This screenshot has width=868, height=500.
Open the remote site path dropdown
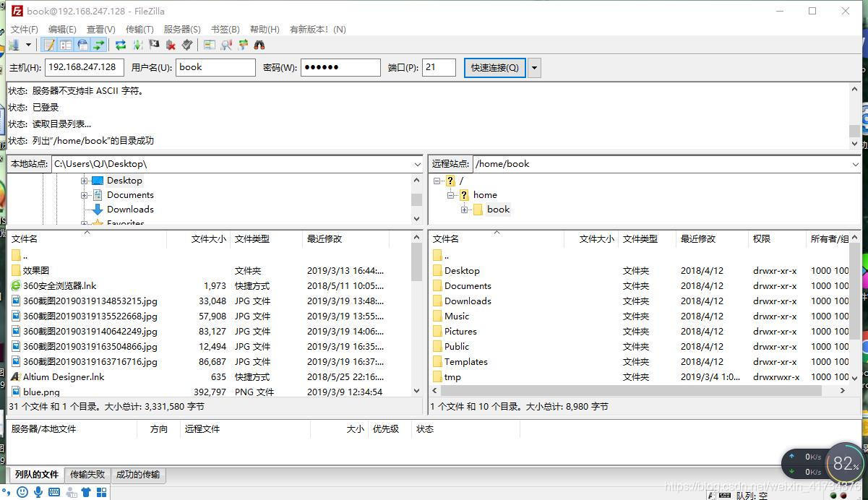856,164
